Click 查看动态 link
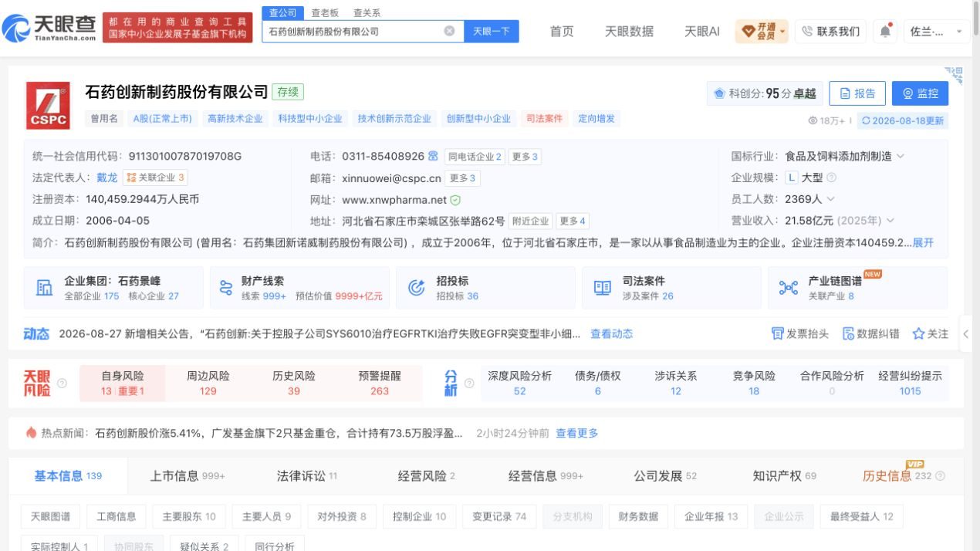 612,333
